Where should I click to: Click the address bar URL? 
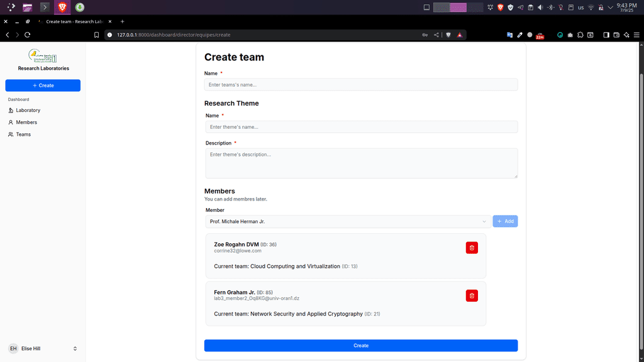coord(174,35)
